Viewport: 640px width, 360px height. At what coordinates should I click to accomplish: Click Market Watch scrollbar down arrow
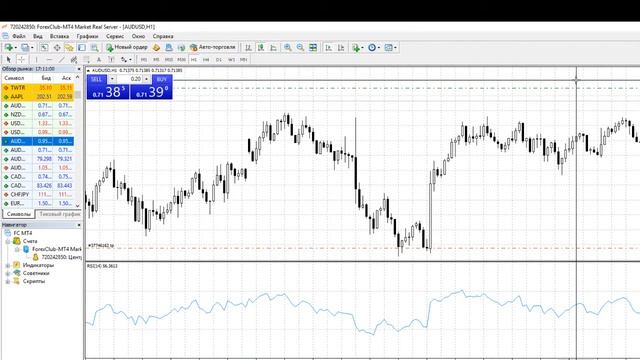click(x=78, y=205)
